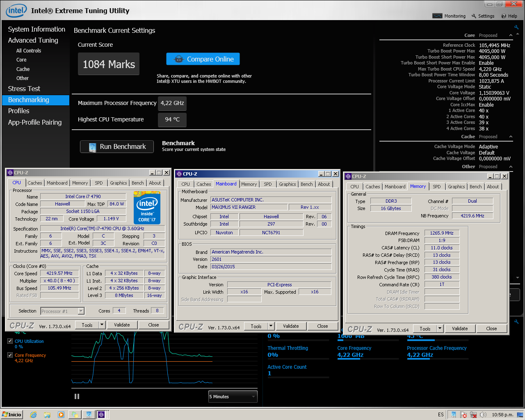Image resolution: width=525 pixels, height=420 pixels.
Task: Open the CPU-Z system menu icon in the CPU window
Action: [x=10, y=173]
